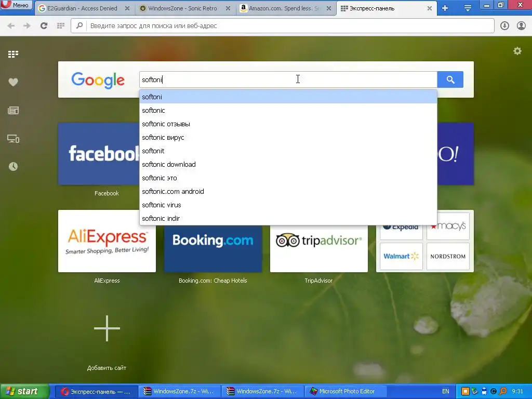532x399 pixels.
Task: Switch to E2Guardian - Access Denied tab
Action: (82, 8)
